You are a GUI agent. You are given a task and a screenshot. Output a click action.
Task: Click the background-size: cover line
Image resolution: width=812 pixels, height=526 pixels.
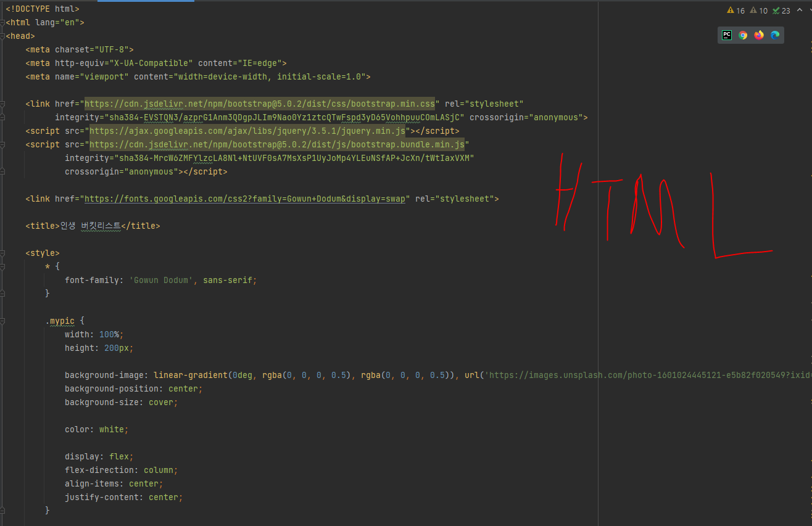(122, 402)
